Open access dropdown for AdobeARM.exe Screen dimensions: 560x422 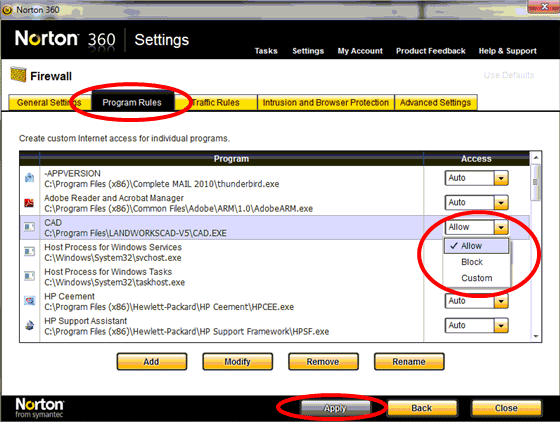point(501,202)
